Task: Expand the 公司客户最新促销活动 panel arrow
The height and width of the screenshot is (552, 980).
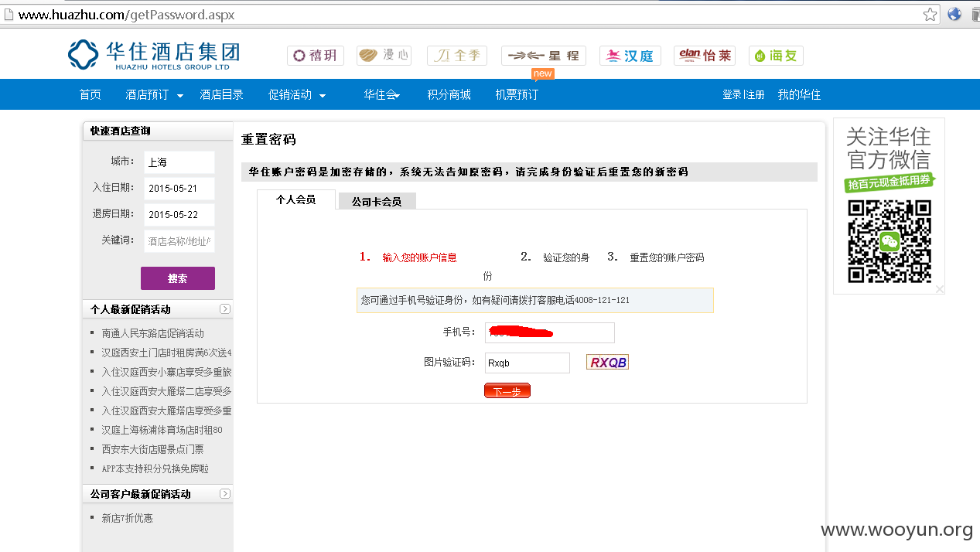Action: click(225, 493)
